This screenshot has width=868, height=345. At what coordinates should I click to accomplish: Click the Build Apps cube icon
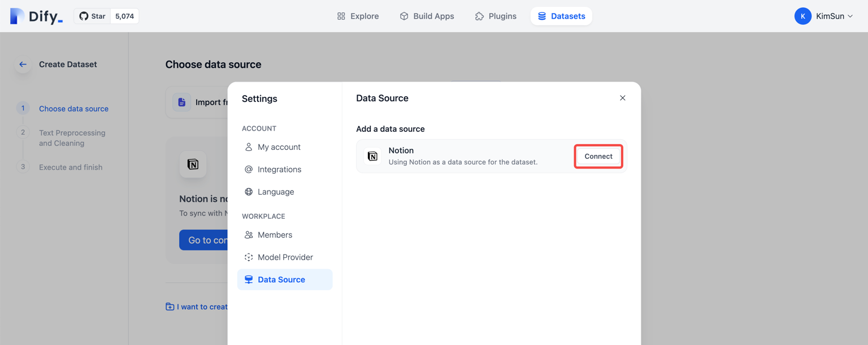[x=404, y=16]
